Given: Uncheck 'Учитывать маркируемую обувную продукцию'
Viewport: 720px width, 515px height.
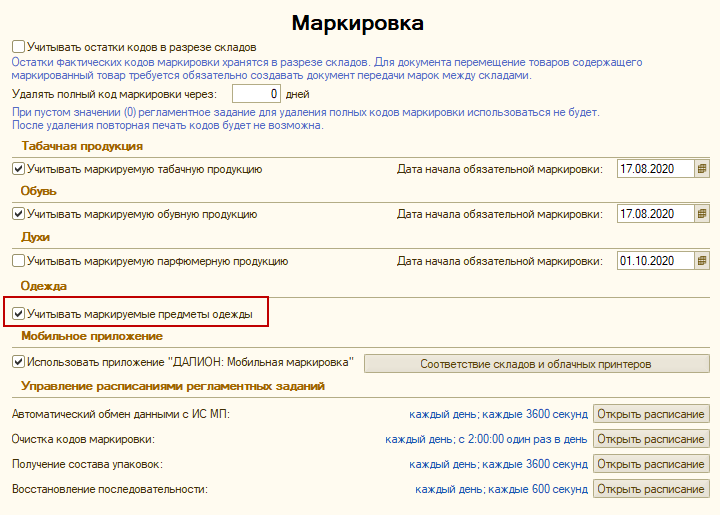Looking at the screenshot, I should point(18,214).
